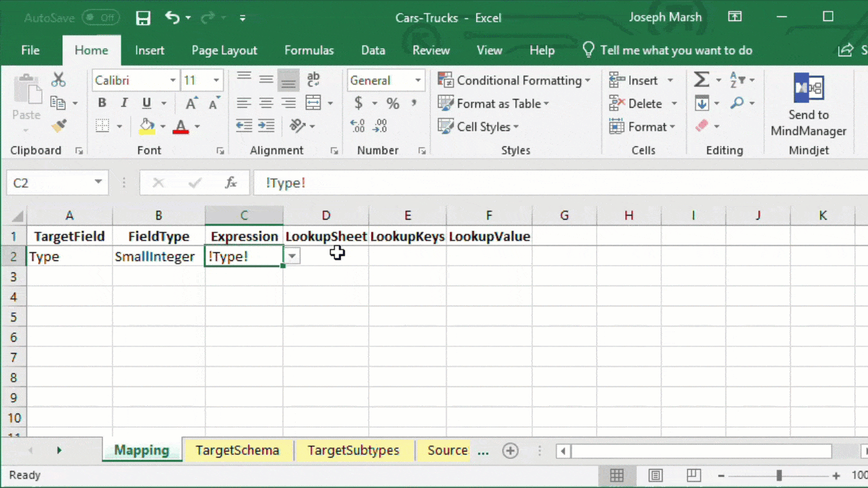Image resolution: width=868 pixels, height=488 pixels.
Task: Apply Comma Style format
Action: pos(413,103)
